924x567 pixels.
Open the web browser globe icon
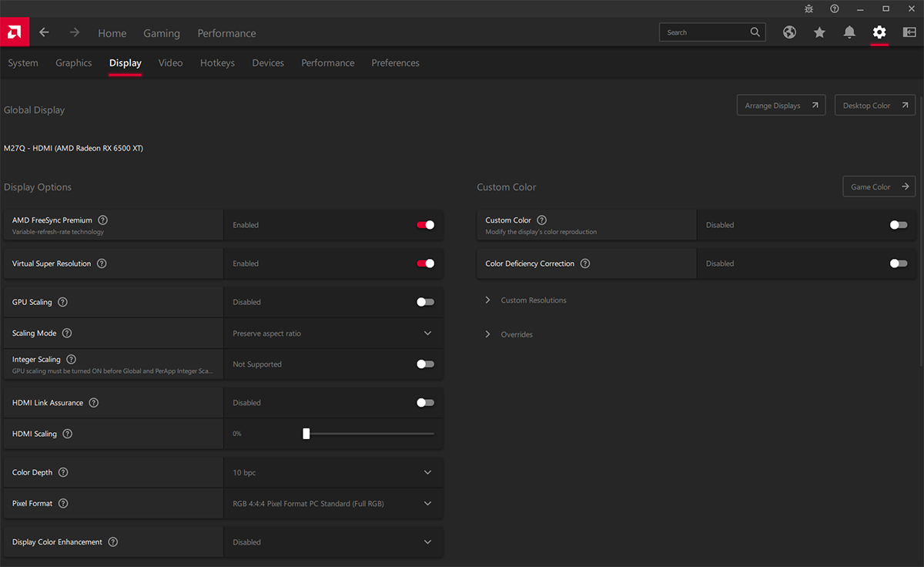(789, 32)
